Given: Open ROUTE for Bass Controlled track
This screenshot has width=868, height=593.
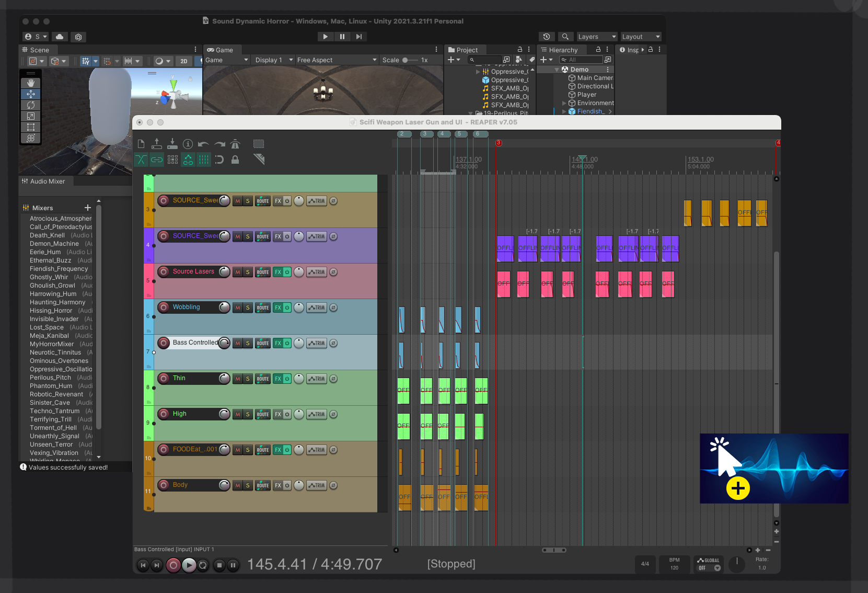Looking at the screenshot, I should 263,343.
